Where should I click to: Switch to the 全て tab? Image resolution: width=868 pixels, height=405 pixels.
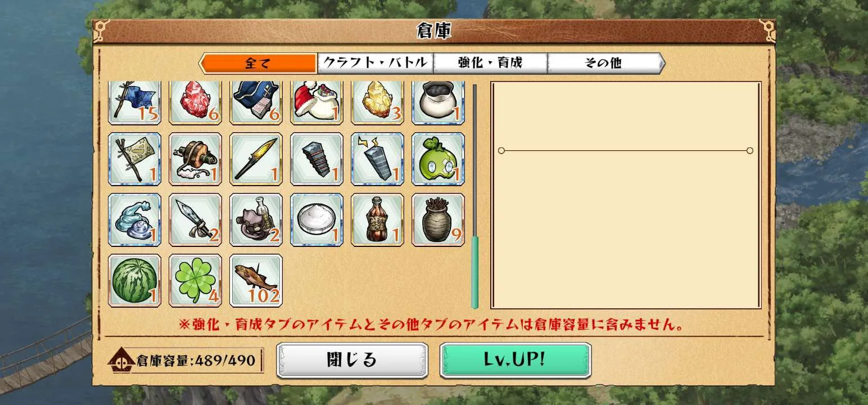[x=258, y=63]
